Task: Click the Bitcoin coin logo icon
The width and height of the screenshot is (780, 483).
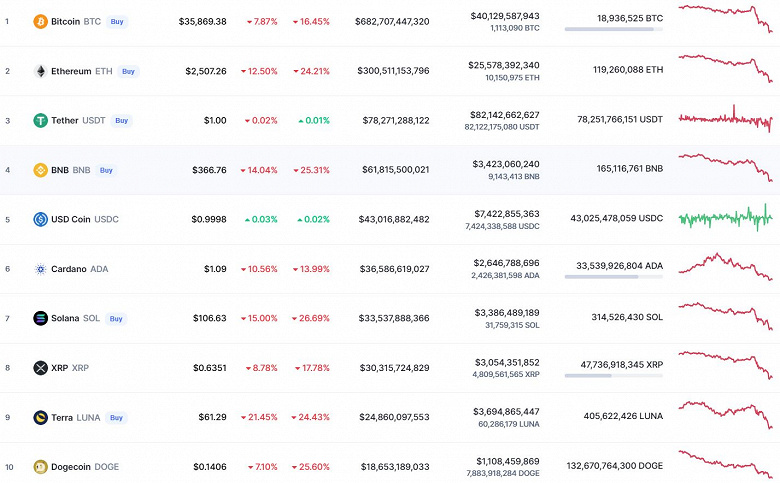Action: [x=40, y=21]
